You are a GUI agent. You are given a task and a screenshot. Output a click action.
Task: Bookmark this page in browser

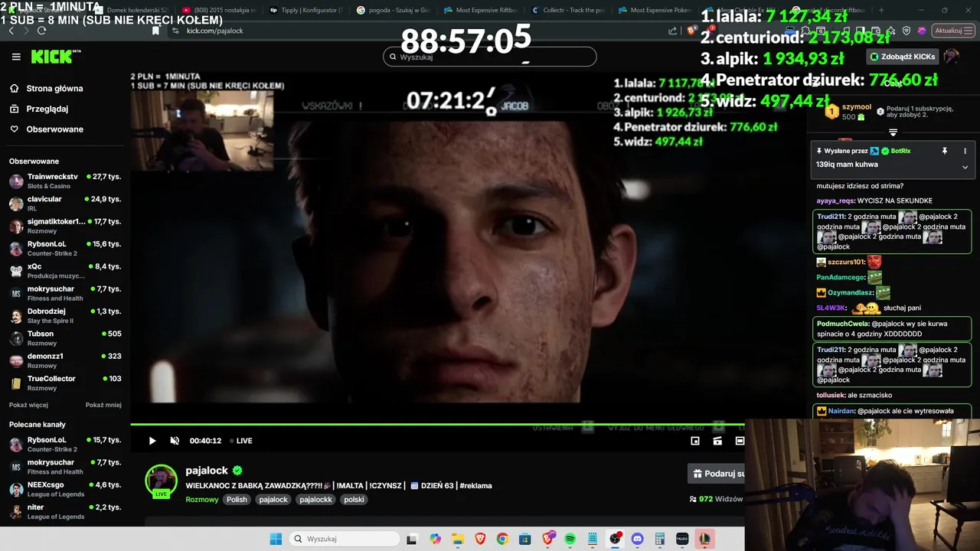click(x=155, y=31)
